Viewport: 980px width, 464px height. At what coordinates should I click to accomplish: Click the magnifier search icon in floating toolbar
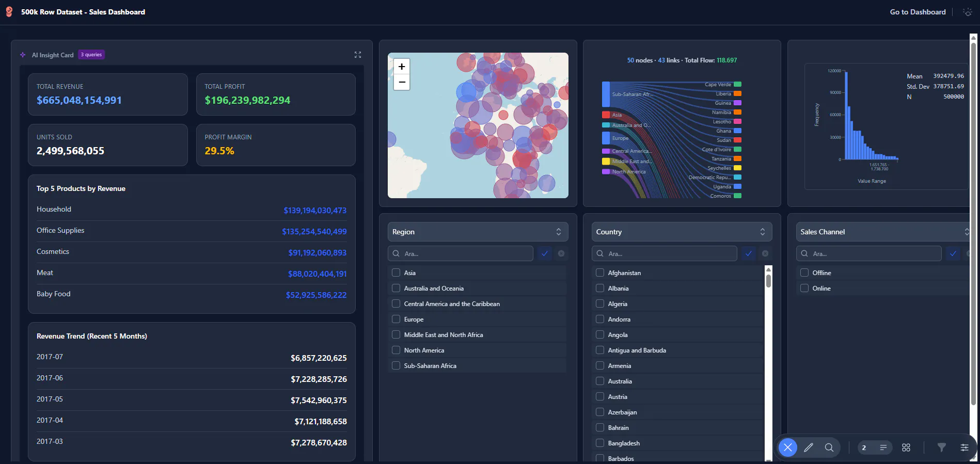coord(829,447)
